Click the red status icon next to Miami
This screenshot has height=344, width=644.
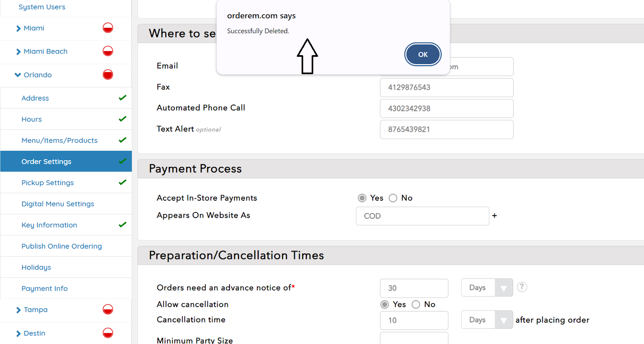click(x=108, y=28)
